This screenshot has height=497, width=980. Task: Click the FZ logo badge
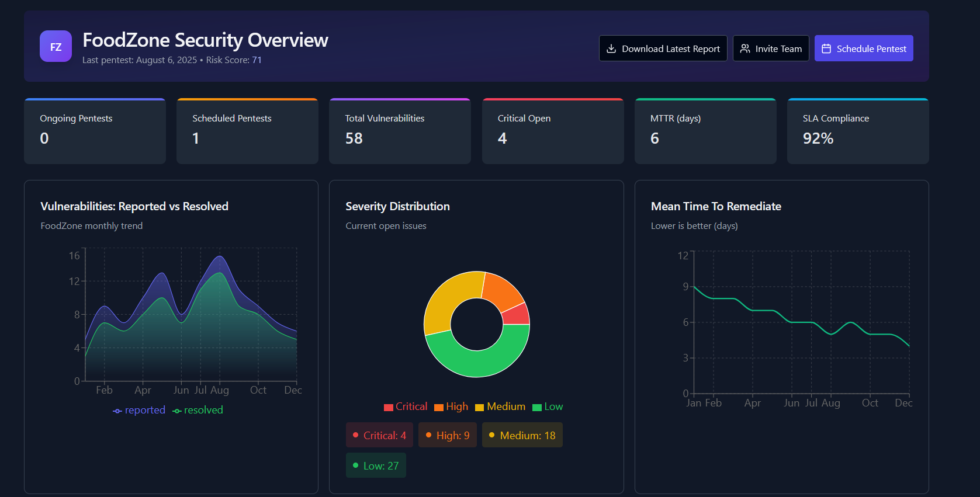click(x=56, y=47)
